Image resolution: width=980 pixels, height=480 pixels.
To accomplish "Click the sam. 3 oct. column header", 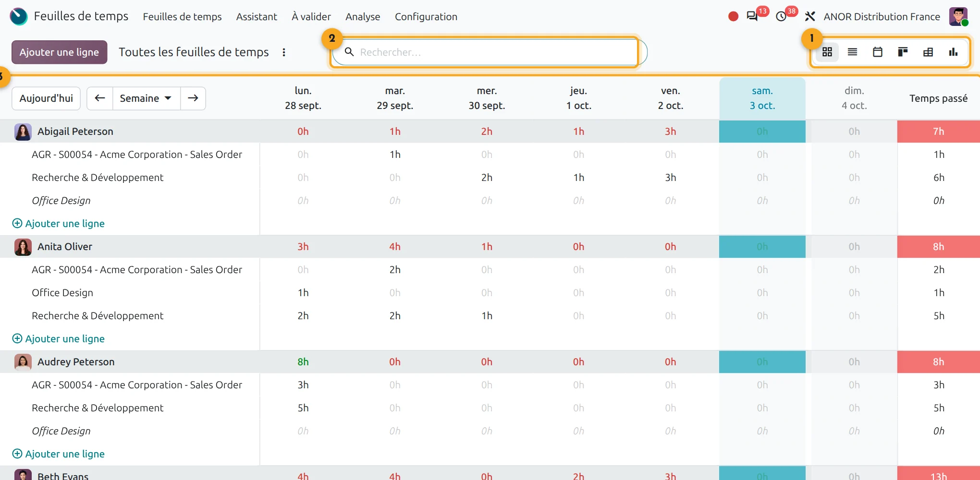I will click(x=762, y=98).
